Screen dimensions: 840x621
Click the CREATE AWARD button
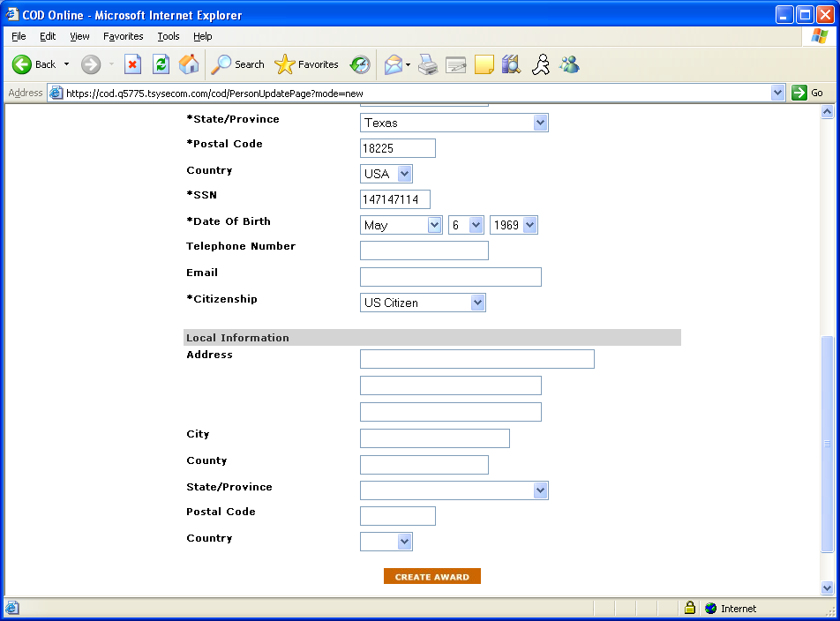pos(431,577)
